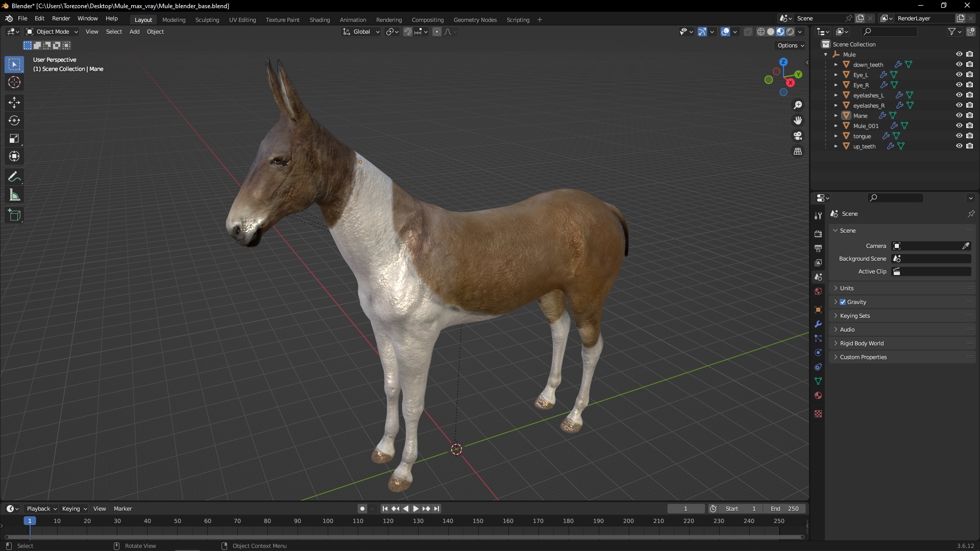Open the Render properties tab
Screen dimensions: 980x551
click(818, 234)
